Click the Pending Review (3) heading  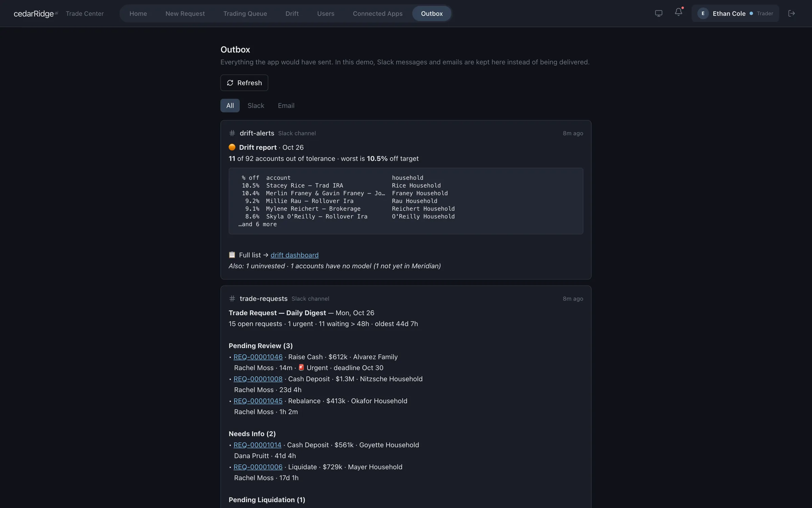261,346
